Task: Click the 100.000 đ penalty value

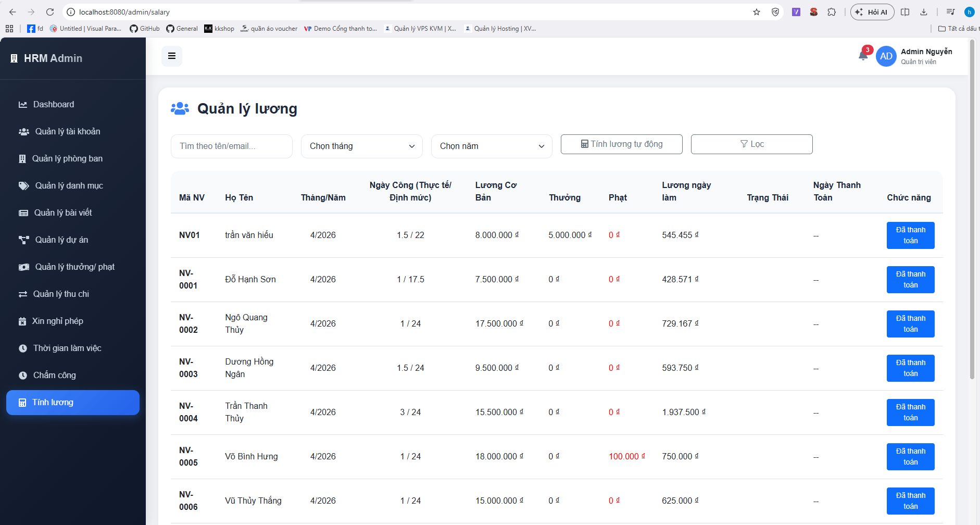Action: (x=627, y=457)
